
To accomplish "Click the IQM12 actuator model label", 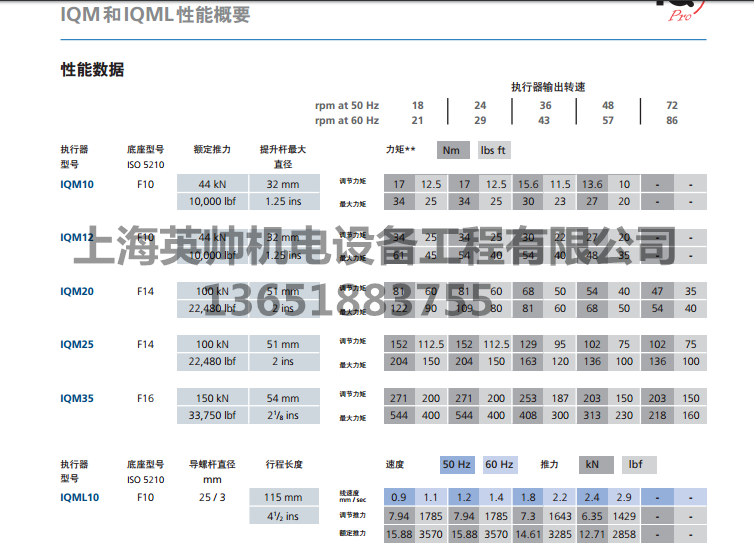I will coord(76,237).
